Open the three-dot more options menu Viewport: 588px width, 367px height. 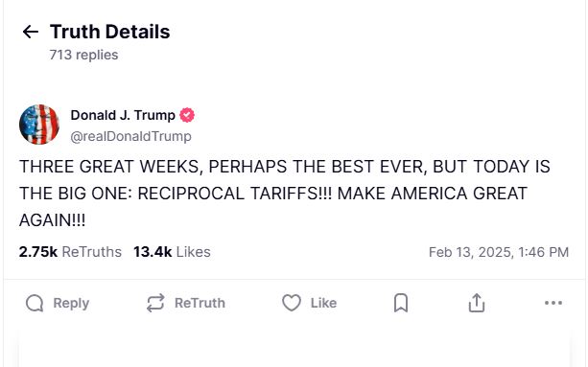tap(553, 303)
